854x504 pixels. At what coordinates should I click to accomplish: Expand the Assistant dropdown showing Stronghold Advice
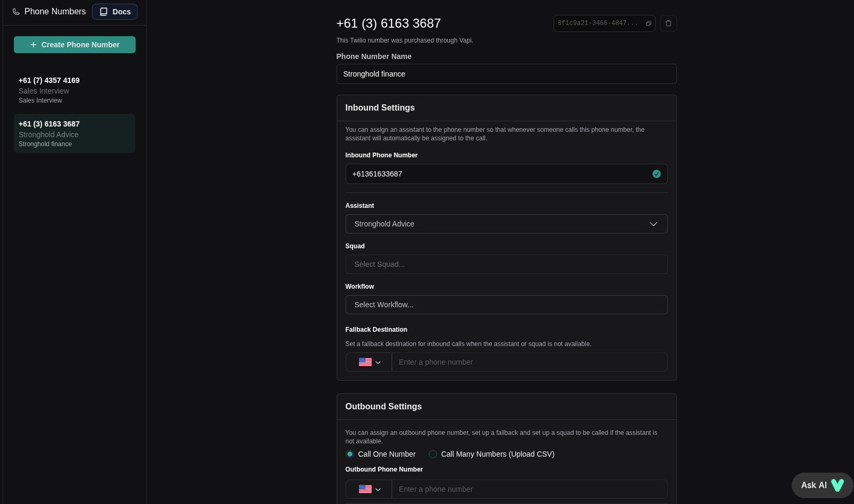(x=506, y=224)
